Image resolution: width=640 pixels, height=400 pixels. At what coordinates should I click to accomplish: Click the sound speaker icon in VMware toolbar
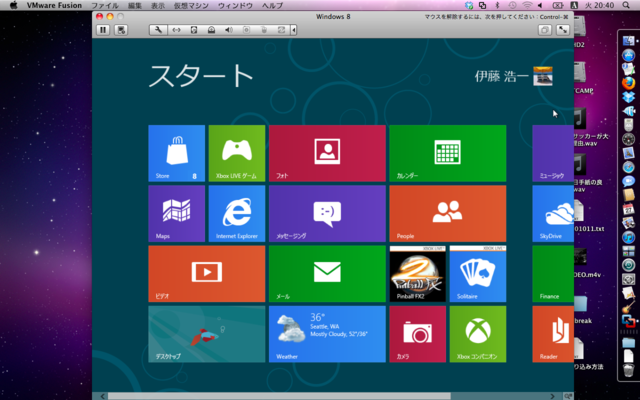[x=229, y=30]
